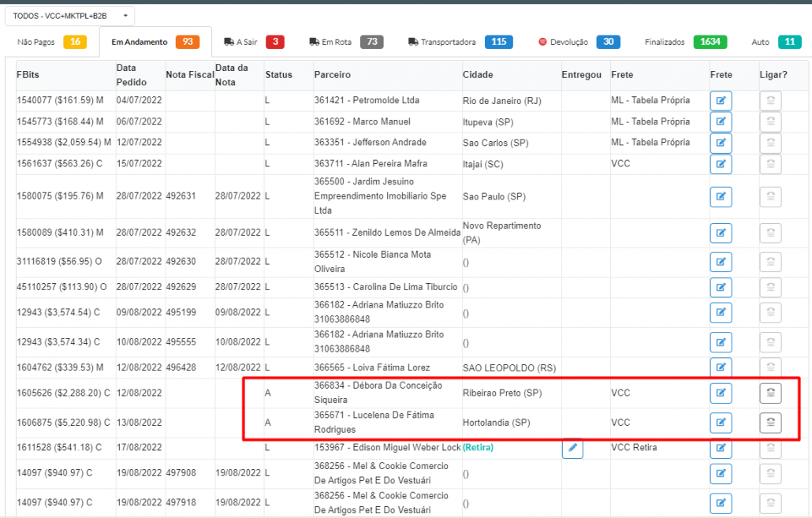Edit freight for Petromolde Ltda order
Image resolution: width=812 pixels, height=518 pixels.
(721, 101)
